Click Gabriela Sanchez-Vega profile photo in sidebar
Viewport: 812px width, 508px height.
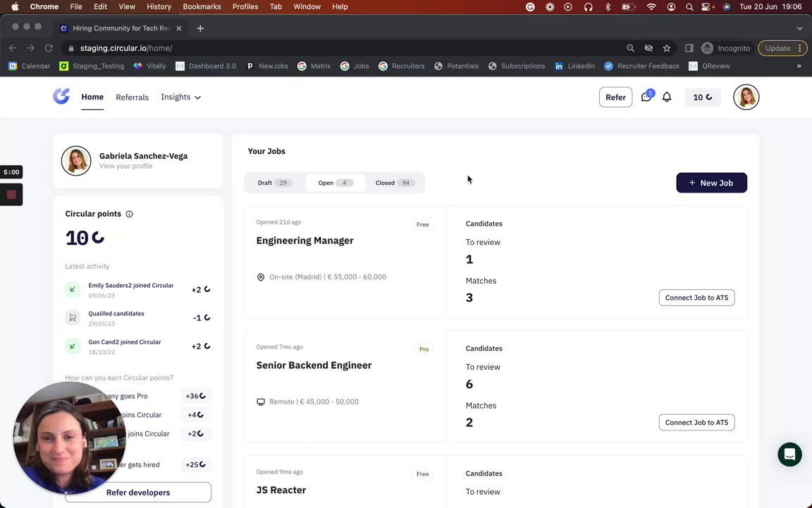click(76, 161)
